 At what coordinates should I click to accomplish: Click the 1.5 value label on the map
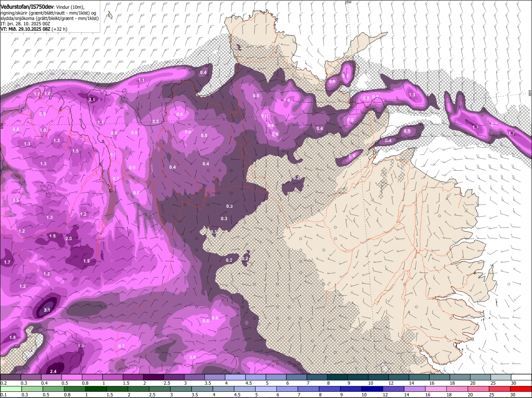(75, 151)
